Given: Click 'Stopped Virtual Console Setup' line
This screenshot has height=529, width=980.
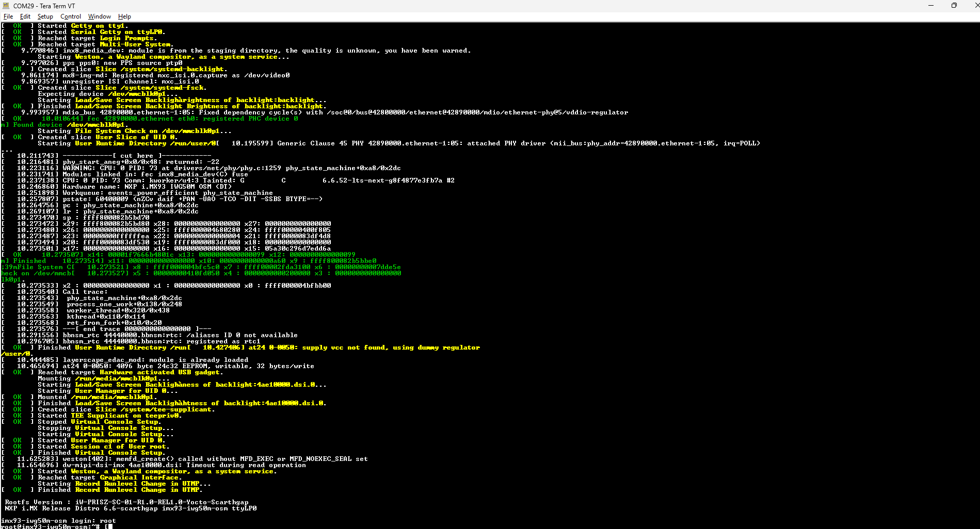Looking at the screenshot, I should point(81,422).
